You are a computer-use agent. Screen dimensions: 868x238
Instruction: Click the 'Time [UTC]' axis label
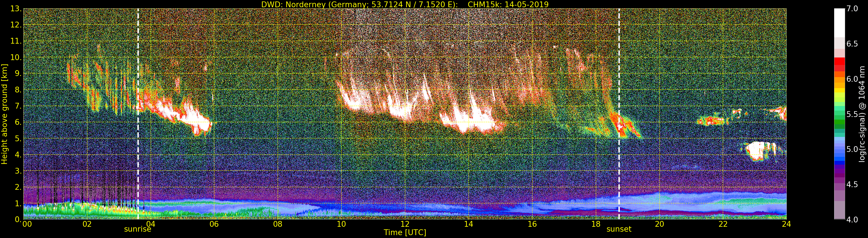coord(405,233)
